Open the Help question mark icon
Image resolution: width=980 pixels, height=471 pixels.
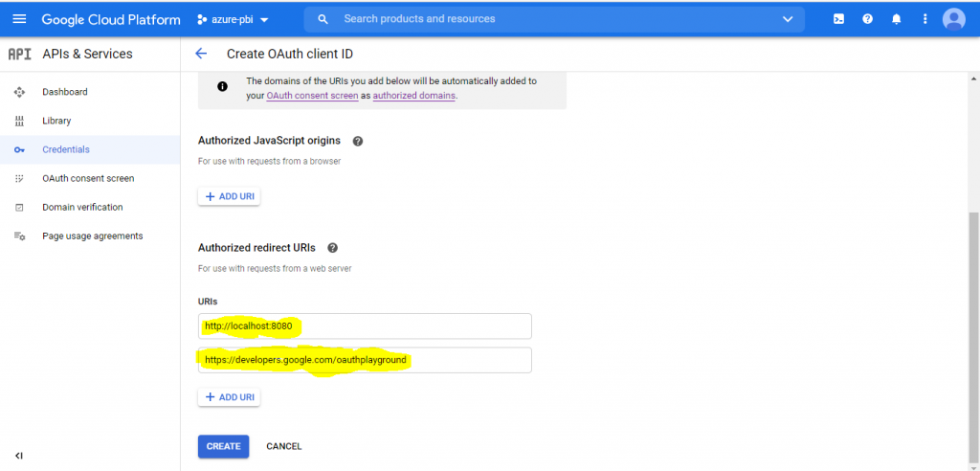click(867, 19)
